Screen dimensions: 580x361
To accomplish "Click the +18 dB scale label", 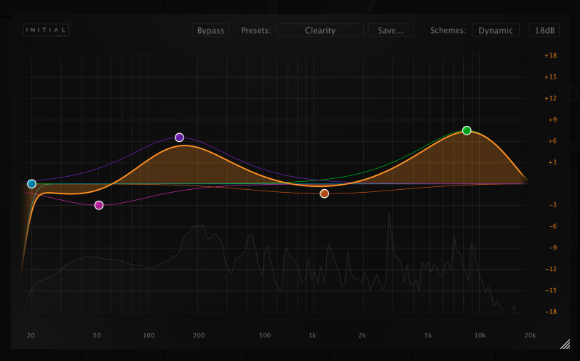I will (550, 56).
